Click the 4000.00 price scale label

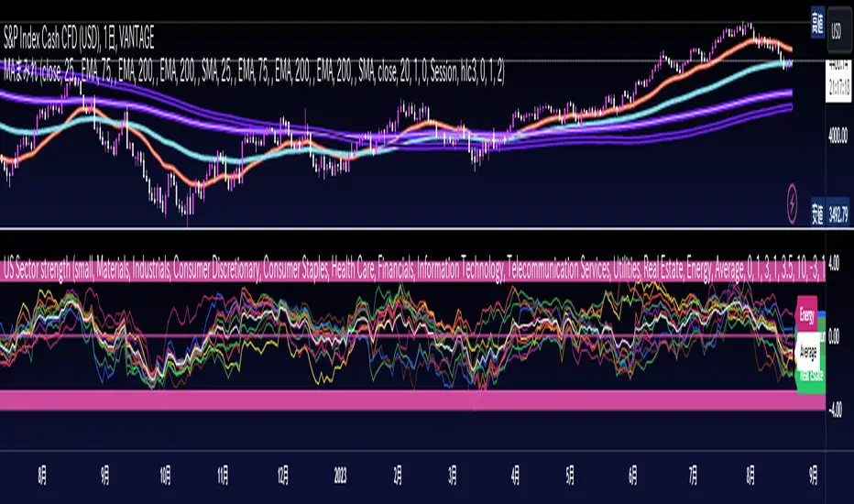coord(838,136)
